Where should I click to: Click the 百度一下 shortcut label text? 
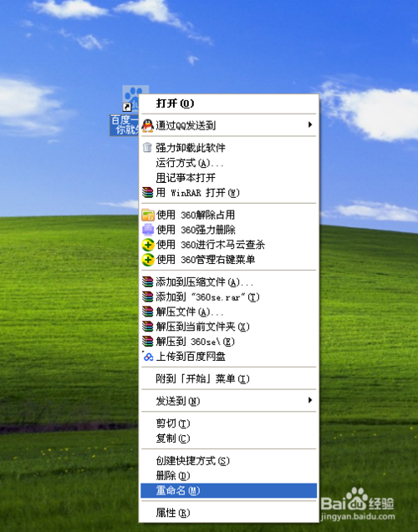coord(125,125)
